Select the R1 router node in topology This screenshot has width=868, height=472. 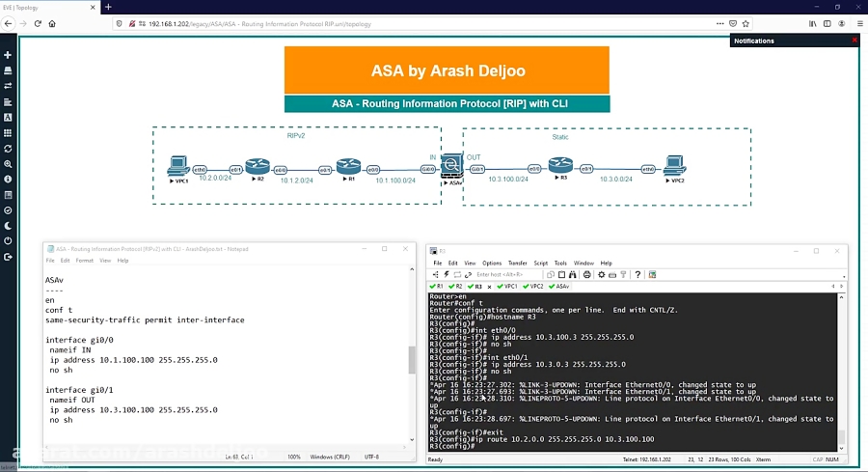[x=348, y=167]
